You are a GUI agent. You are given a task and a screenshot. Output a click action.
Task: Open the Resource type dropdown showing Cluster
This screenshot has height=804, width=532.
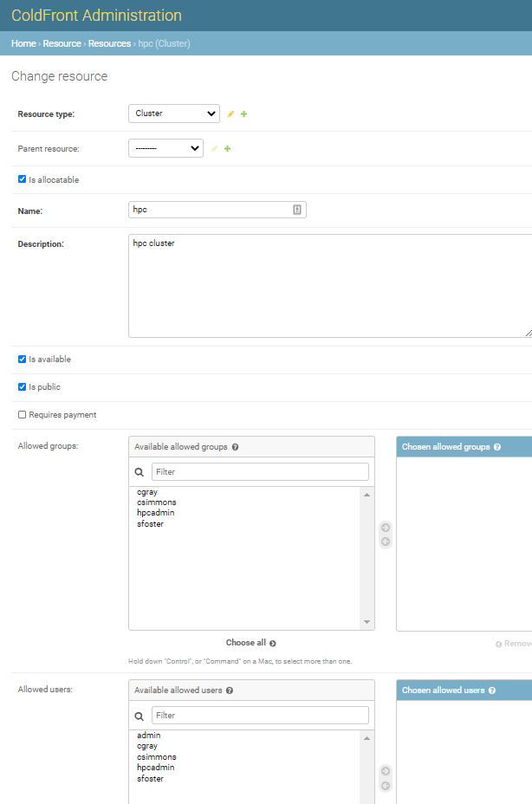pyautogui.click(x=174, y=113)
